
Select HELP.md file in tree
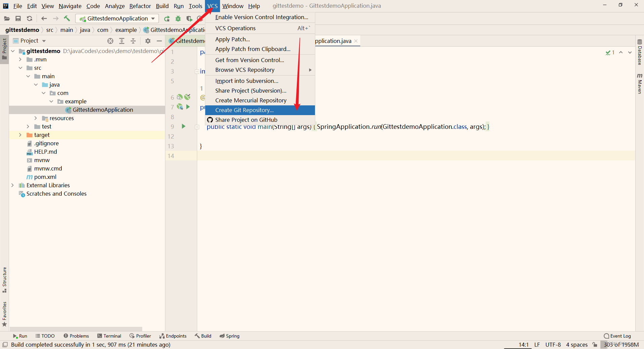point(46,152)
